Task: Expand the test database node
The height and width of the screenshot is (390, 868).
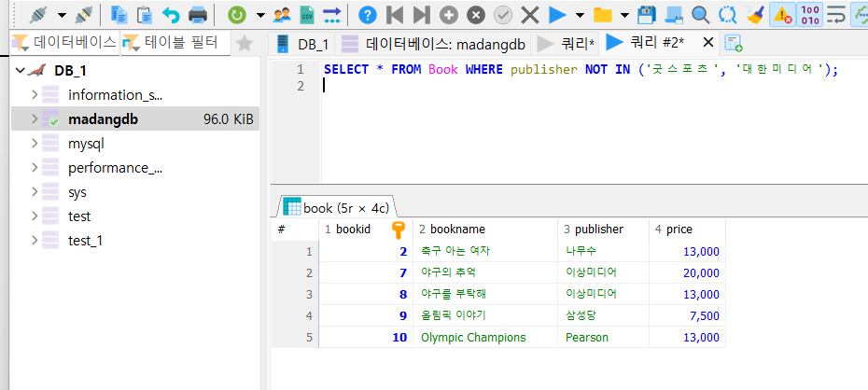Action: (x=35, y=216)
